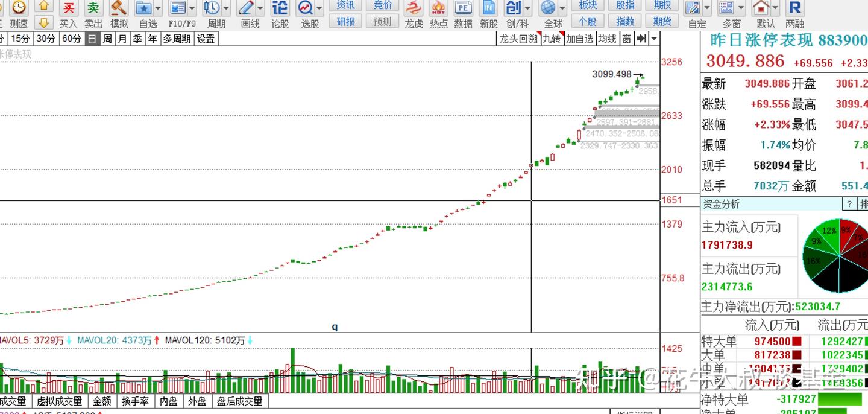
Task: Switch to the 换手率 indicator tab
Action: (135, 401)
